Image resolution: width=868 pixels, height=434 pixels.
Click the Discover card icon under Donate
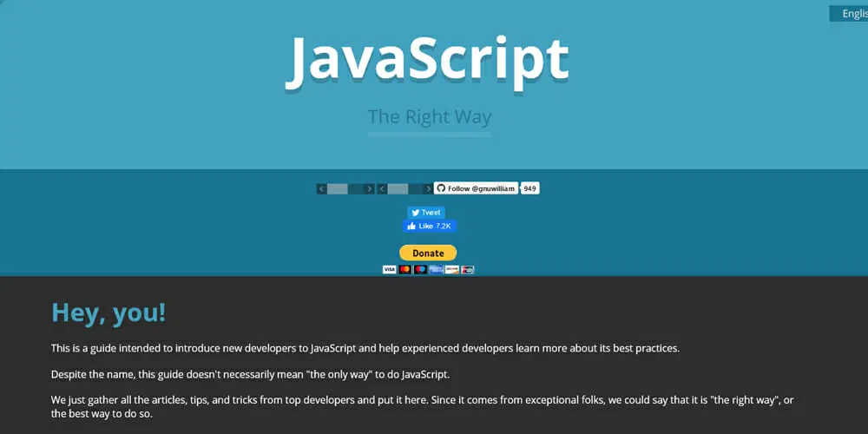tap(451, 270)
